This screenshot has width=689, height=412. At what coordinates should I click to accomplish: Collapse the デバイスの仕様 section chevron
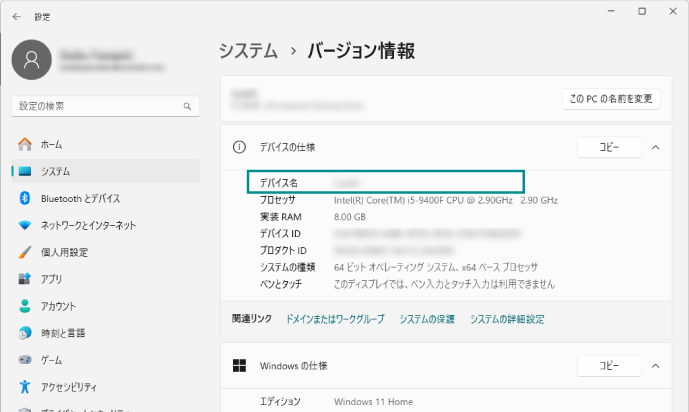pos(655,147)
